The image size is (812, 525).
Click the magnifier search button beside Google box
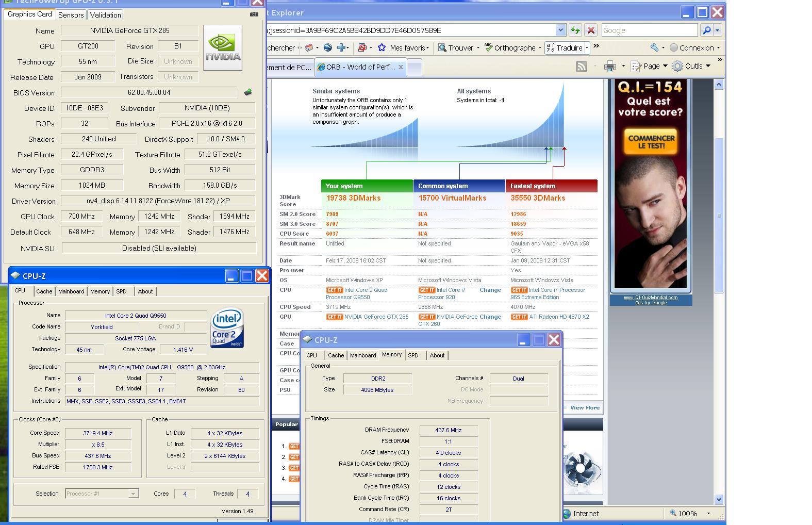point(706,30)
